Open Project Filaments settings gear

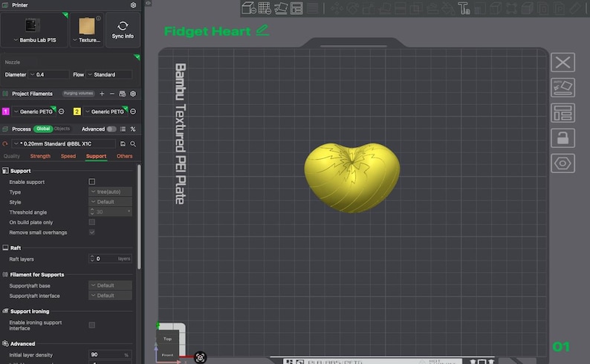133,94
